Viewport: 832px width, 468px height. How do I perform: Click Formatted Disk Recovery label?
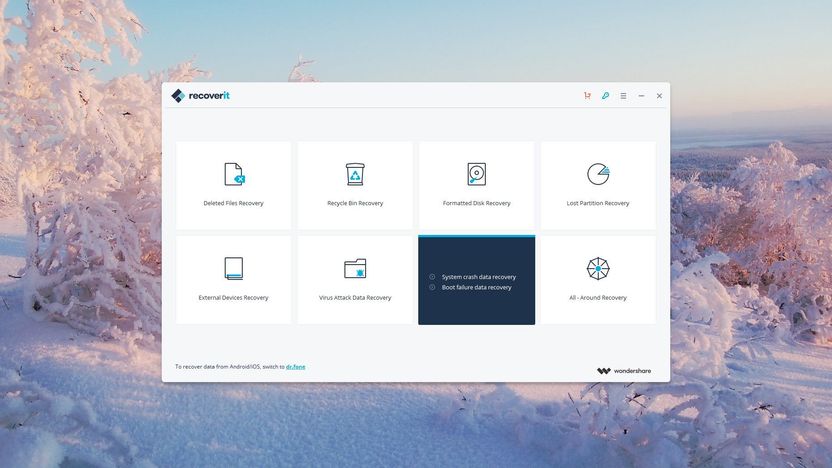(476, 203)
